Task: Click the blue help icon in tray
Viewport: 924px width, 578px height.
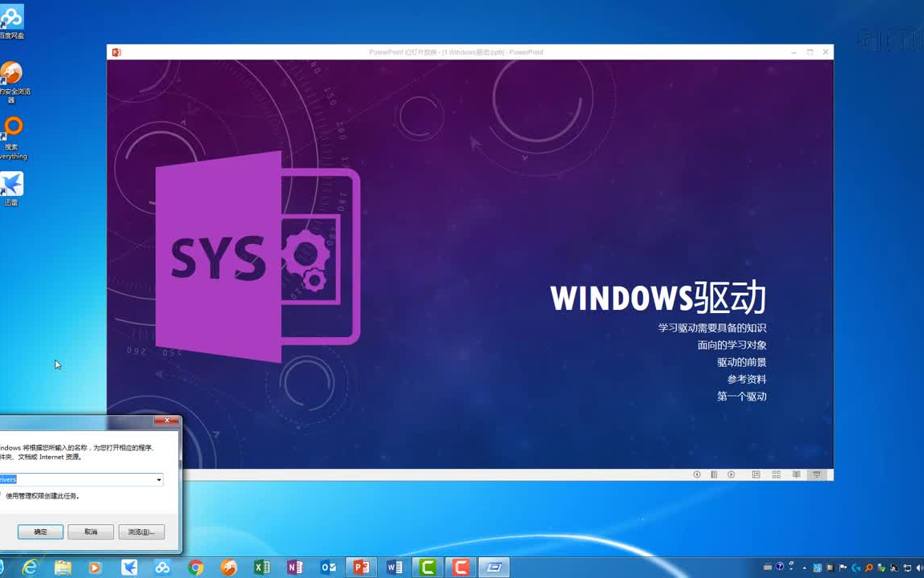Action: pos(780,566)
